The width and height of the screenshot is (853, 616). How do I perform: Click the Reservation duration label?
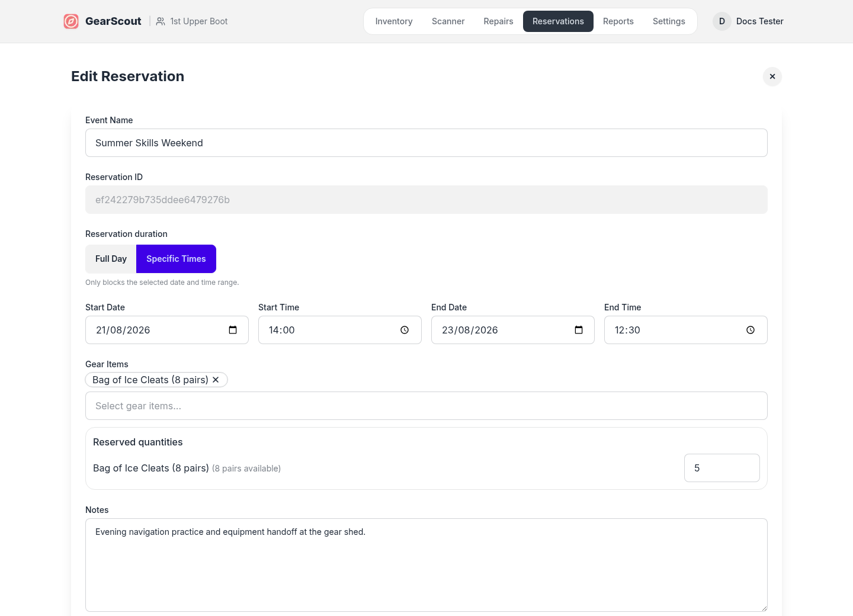click(126, 234)
